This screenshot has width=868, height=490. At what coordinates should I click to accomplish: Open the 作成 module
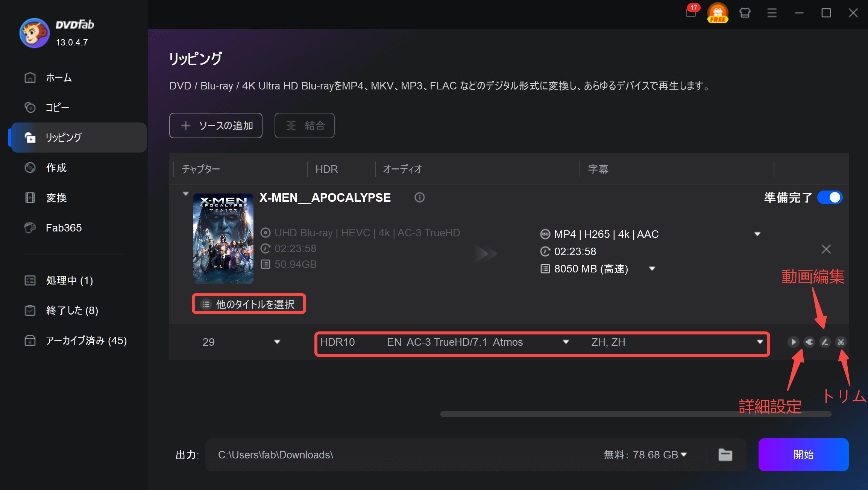79,168
